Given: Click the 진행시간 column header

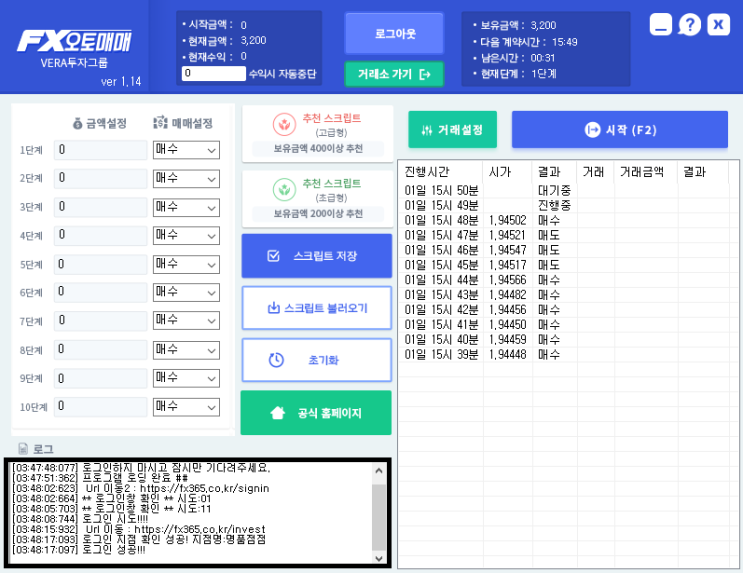Looking at the screenshot, I should pos(442,172).
